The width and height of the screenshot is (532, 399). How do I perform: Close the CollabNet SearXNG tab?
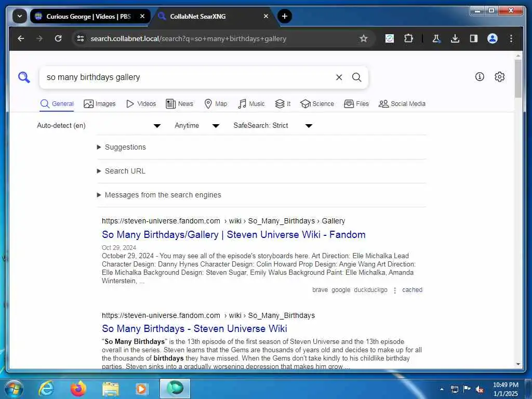point(266,16)
